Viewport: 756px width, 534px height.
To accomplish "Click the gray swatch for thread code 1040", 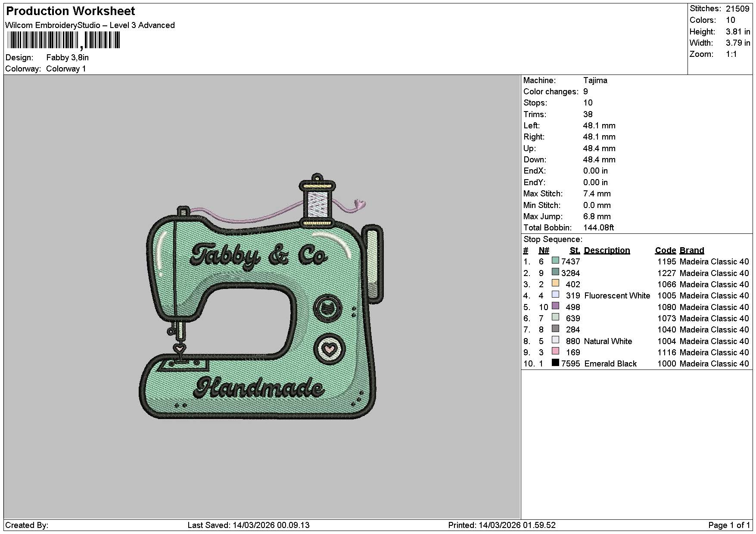I will [x=555, y=329].
